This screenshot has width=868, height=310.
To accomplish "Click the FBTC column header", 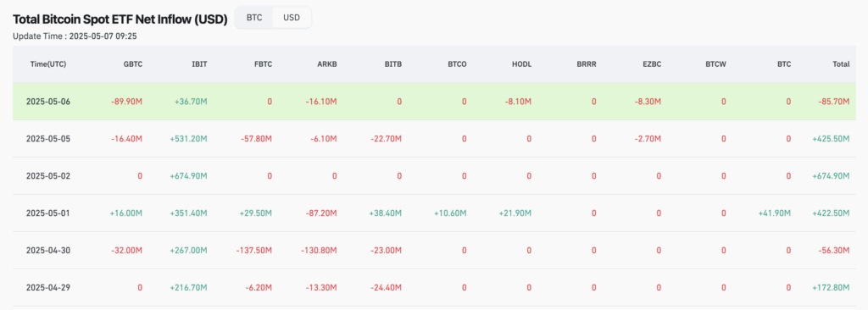I will coord(263,64).
